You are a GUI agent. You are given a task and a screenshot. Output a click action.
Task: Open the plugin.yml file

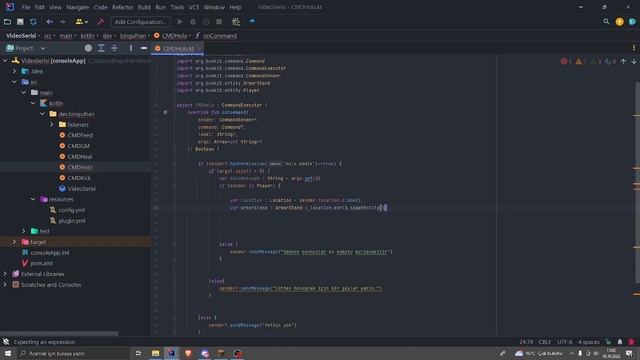tap(72, 220)
